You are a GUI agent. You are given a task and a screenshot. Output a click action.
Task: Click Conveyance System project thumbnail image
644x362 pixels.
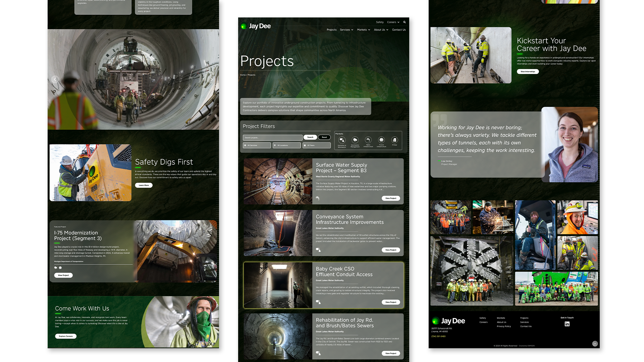click(278, 233)
